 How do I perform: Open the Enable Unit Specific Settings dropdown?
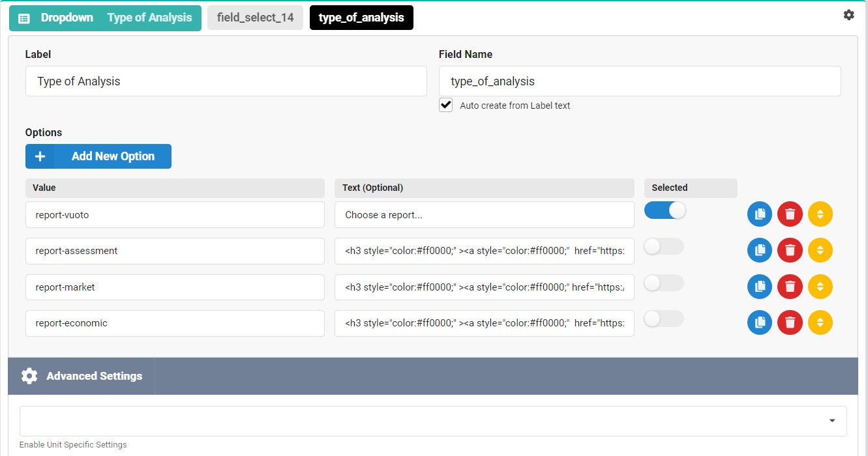point(433,421)
